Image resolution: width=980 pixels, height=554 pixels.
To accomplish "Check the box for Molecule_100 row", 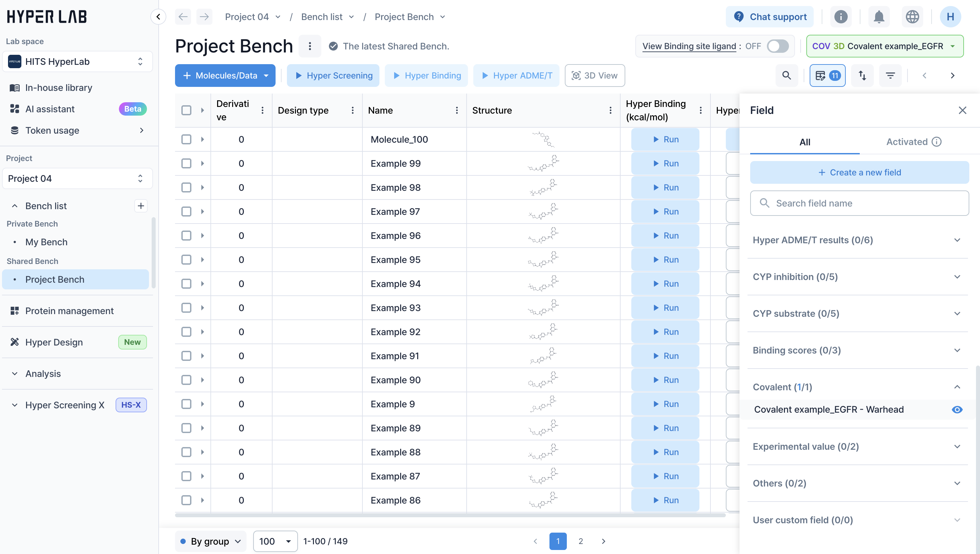I will click(186, 139).
